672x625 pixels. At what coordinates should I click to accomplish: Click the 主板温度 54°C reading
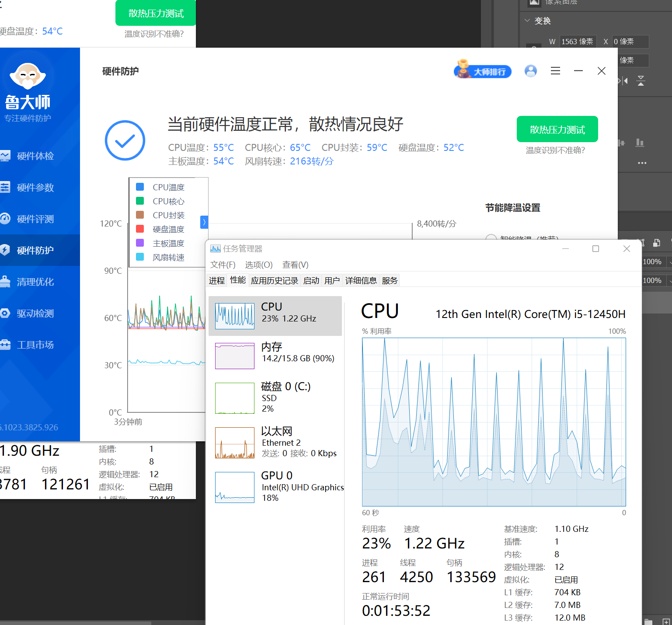click(201, 161)
